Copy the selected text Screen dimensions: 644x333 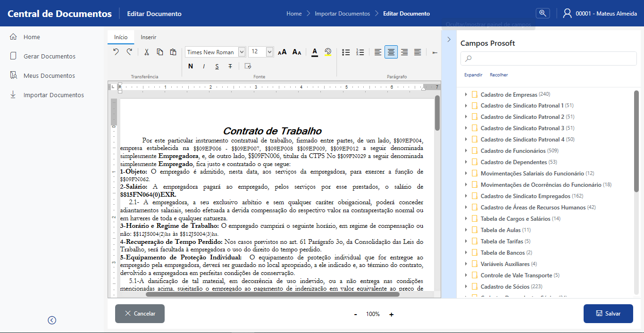160,52
